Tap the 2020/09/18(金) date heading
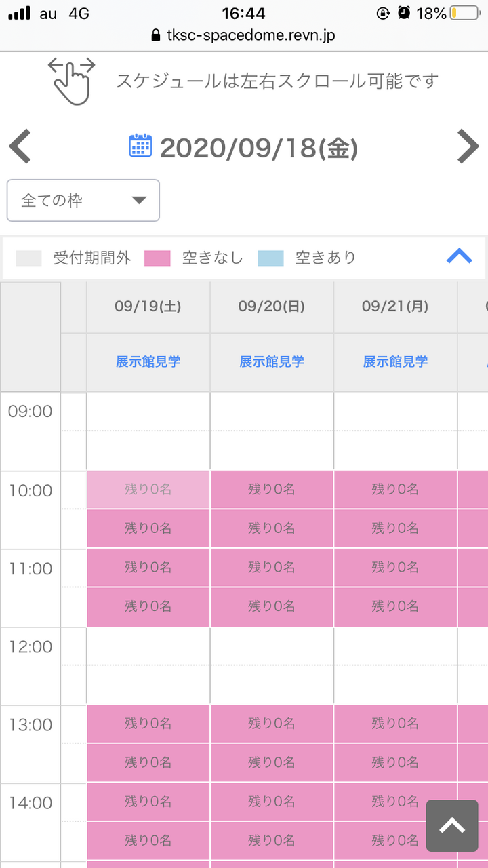 [x=258, y=148]
